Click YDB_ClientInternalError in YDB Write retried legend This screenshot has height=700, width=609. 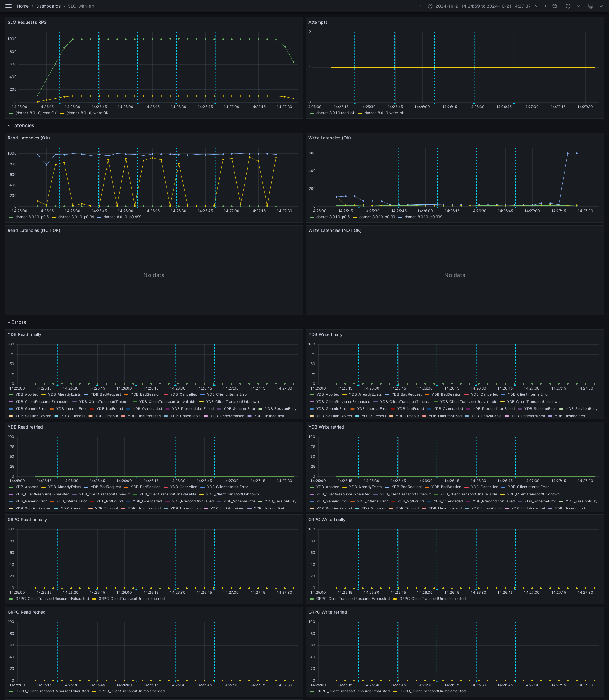coord(528,487)
